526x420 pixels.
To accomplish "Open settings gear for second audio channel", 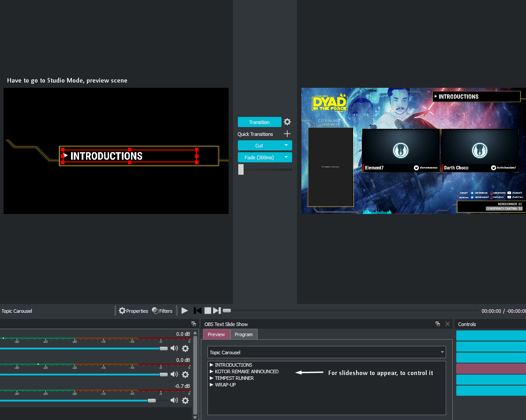I will pyautogui.click(x=185, y=375).
